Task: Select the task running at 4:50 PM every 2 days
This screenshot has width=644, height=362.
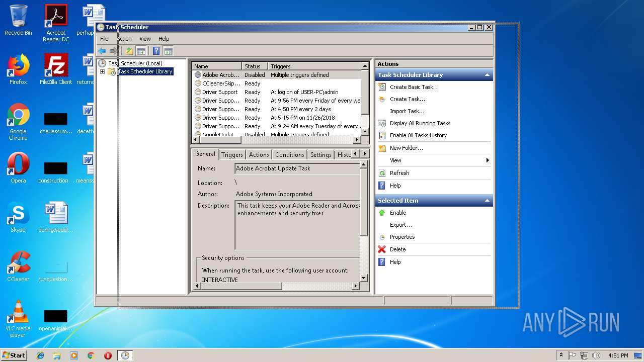Action: (x=277, y=109)
